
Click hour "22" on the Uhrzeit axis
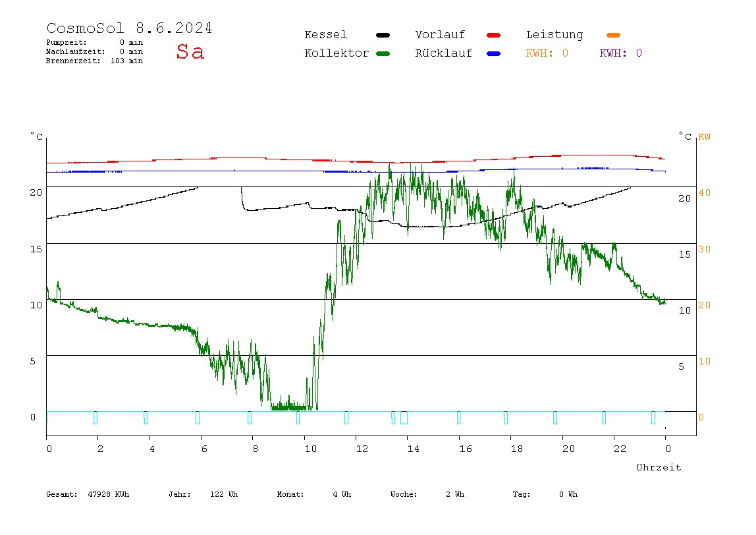620,449
